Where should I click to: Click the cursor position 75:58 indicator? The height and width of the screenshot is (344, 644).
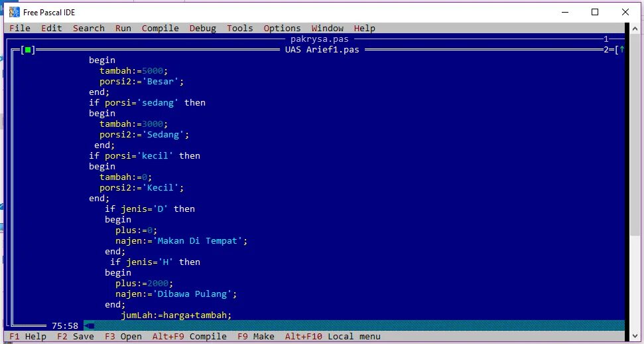(x=65, y=326)
